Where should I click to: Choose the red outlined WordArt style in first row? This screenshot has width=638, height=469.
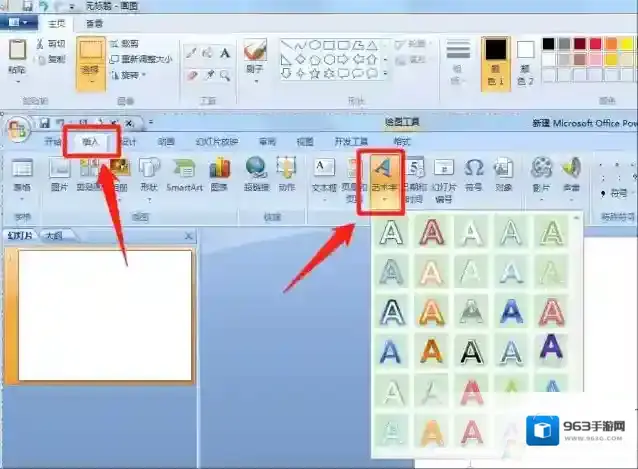coord(431,233)
